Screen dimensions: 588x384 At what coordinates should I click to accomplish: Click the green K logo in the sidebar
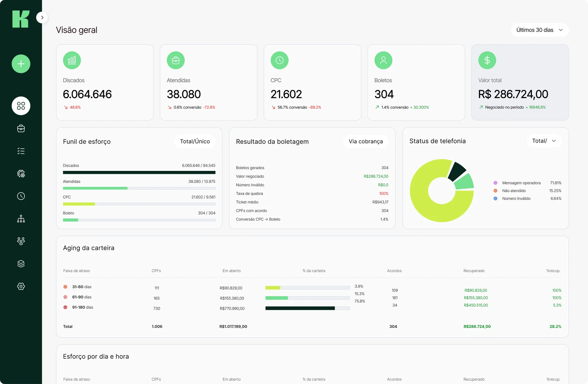(21, 19)
